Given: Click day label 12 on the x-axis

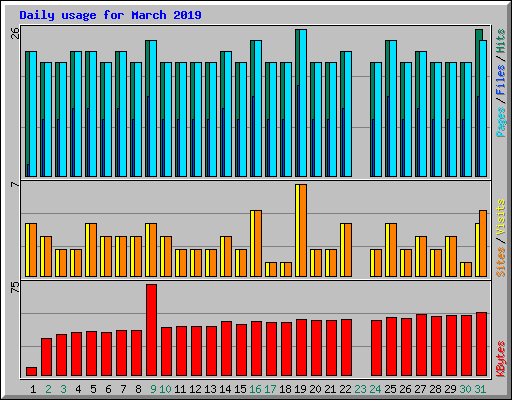Looking at the screenshot, I should (x=195, y=389).
